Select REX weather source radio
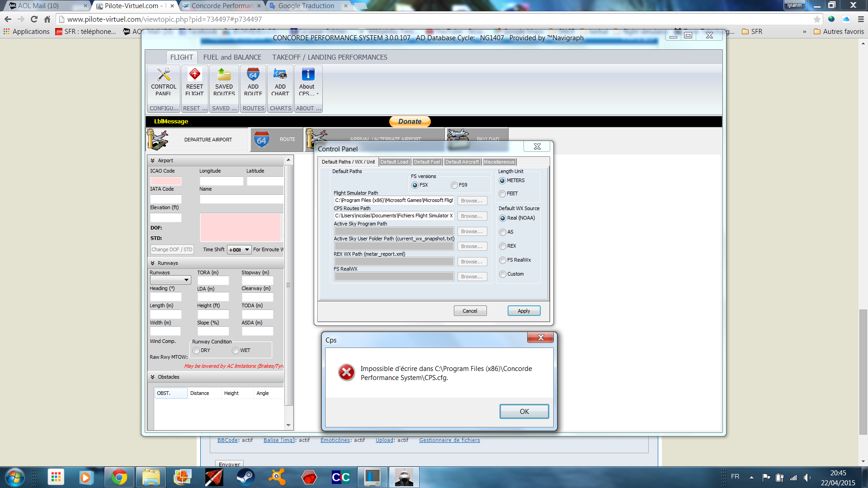 pos(502,246)
